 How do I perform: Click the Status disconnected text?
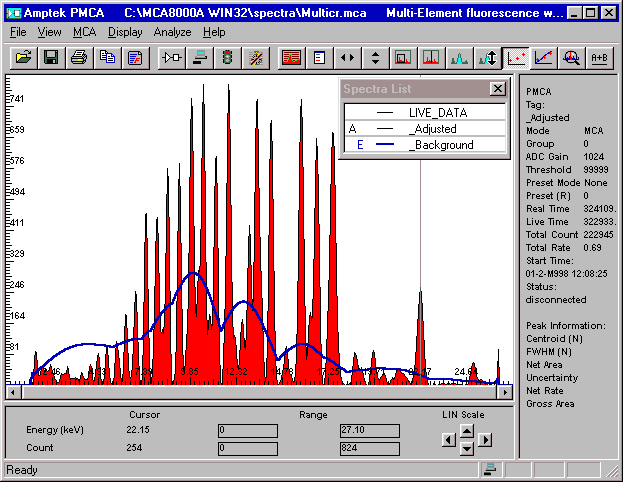pos(555,300)
